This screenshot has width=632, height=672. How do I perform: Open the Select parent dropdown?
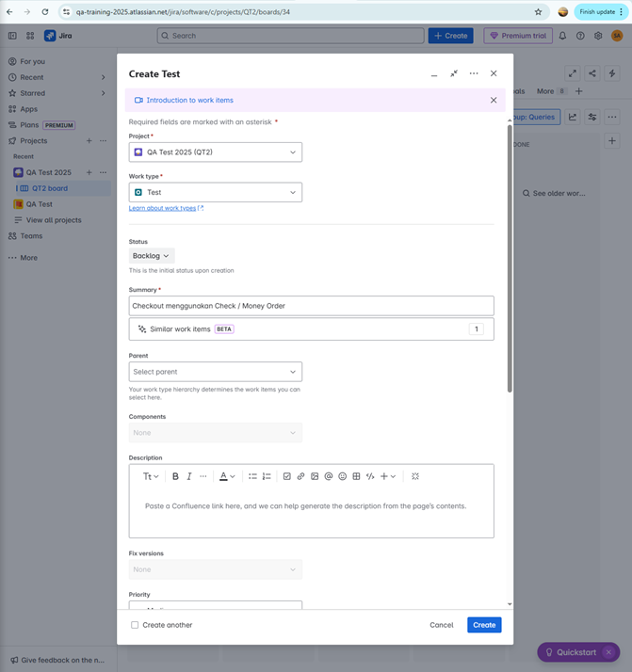[x=216, y=372]
